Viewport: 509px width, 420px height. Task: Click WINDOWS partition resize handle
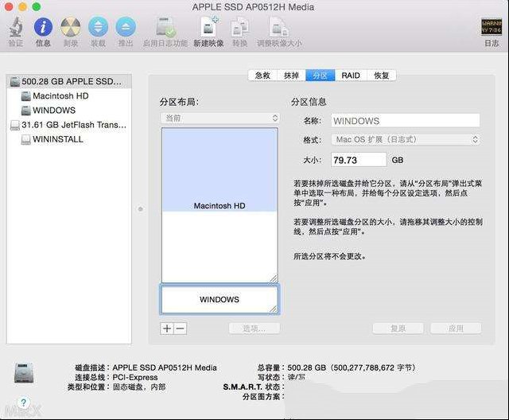click(x=274, y=309)
